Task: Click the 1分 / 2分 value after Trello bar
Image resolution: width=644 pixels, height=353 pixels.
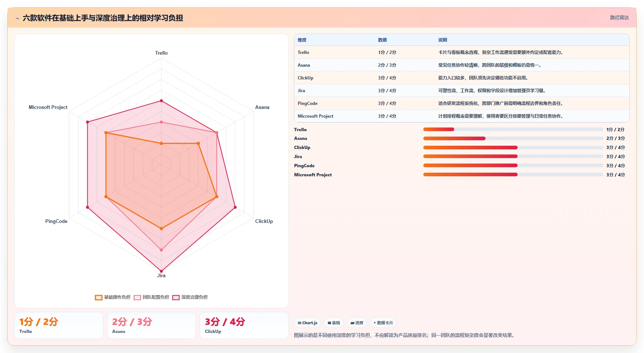Action: 616,130
